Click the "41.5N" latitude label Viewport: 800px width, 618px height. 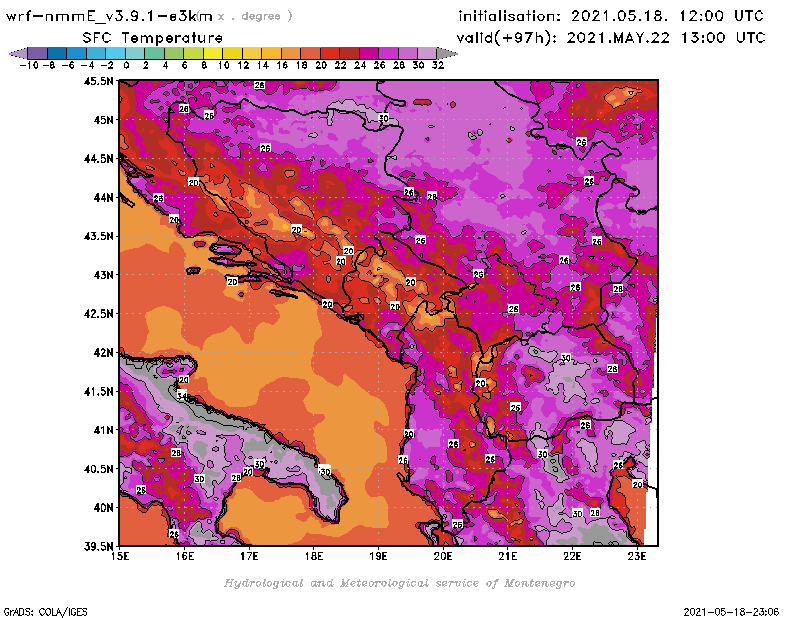98,391
